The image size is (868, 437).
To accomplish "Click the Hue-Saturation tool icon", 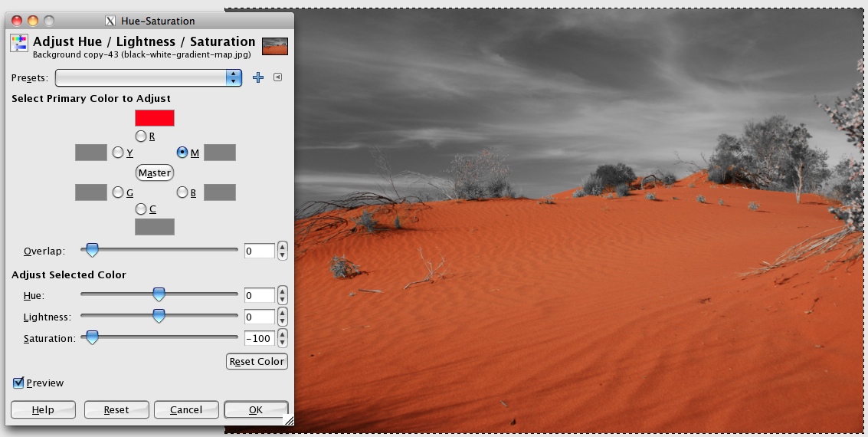I will 19,43.
